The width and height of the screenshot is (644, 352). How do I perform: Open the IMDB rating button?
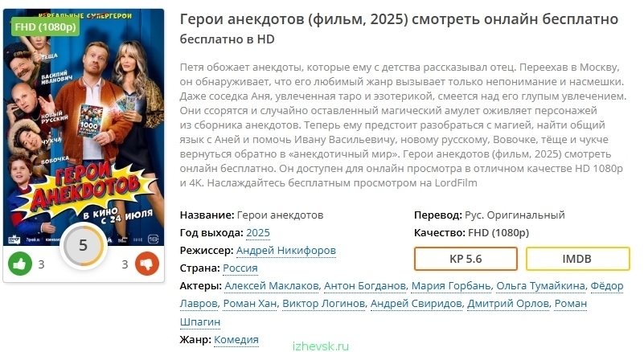pos(576,260)
